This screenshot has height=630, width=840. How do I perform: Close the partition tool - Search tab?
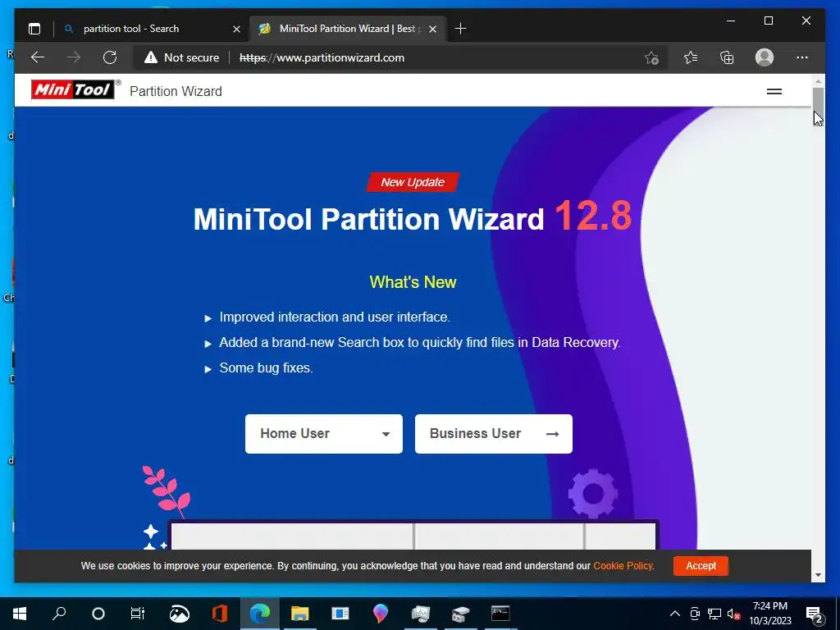click(x=236, y=29)
